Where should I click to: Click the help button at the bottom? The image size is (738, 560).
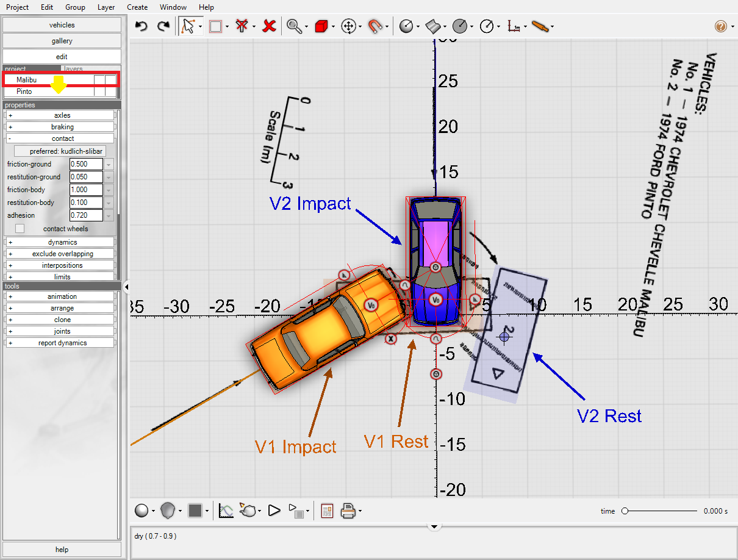click(x=62, y=550)
